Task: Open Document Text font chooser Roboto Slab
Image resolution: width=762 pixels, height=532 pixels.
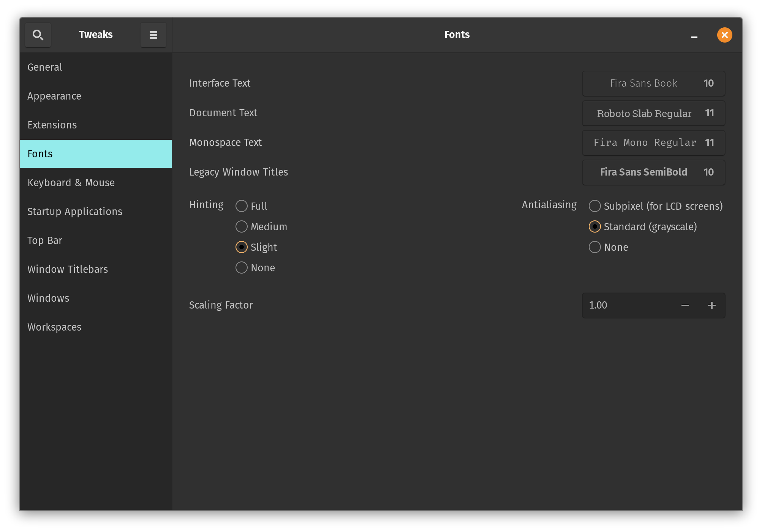Action: pos(653,113)
